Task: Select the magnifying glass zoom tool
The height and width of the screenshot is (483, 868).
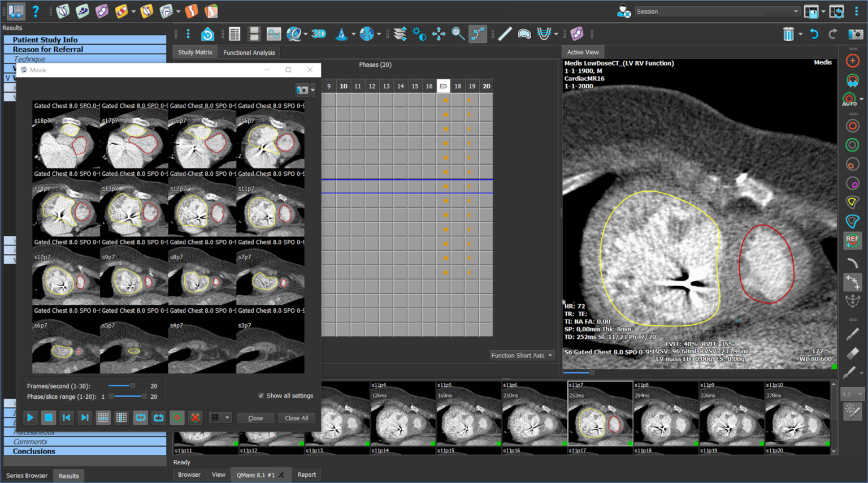Action: click(x=458, y=34)
